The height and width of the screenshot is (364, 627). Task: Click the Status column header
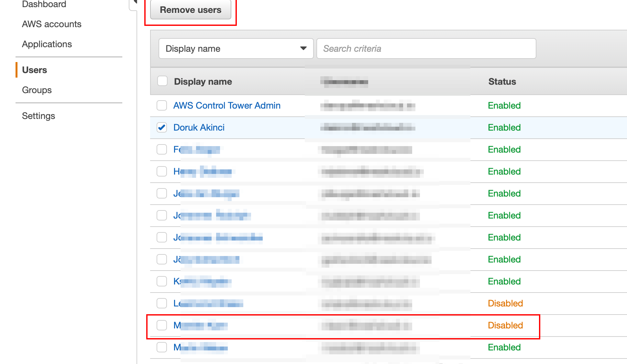(502, 81)
